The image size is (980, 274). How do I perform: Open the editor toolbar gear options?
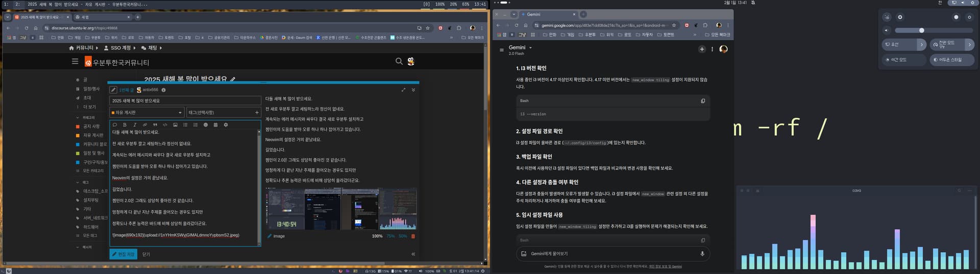(x=226, y=124)
